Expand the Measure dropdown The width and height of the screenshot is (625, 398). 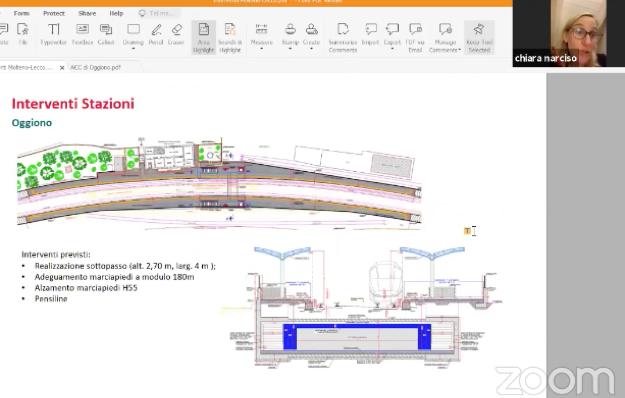(261, 49)
